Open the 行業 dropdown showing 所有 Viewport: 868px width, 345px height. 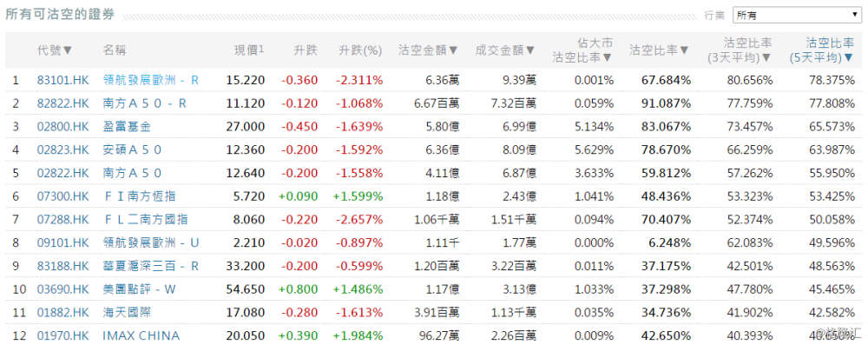click(797, 15)
